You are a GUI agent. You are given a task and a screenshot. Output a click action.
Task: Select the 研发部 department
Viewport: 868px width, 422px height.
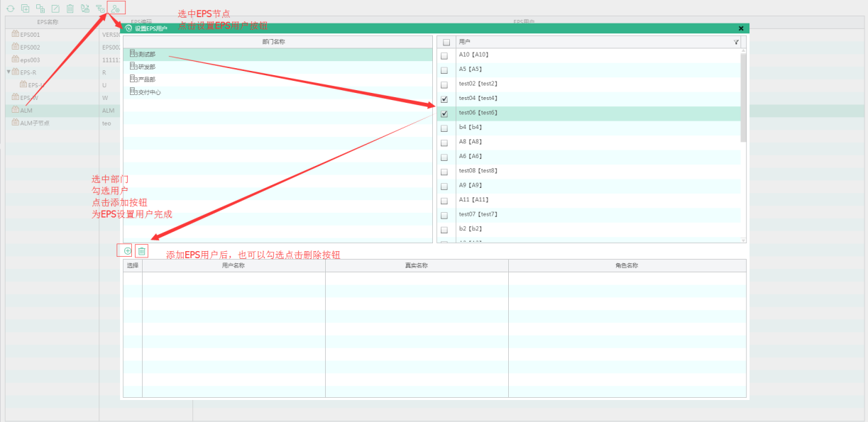(146, 67)
